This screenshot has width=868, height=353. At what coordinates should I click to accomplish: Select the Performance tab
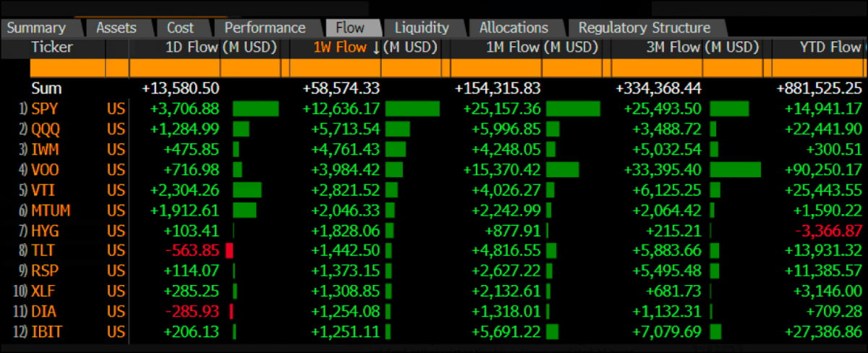click(265, 28)
